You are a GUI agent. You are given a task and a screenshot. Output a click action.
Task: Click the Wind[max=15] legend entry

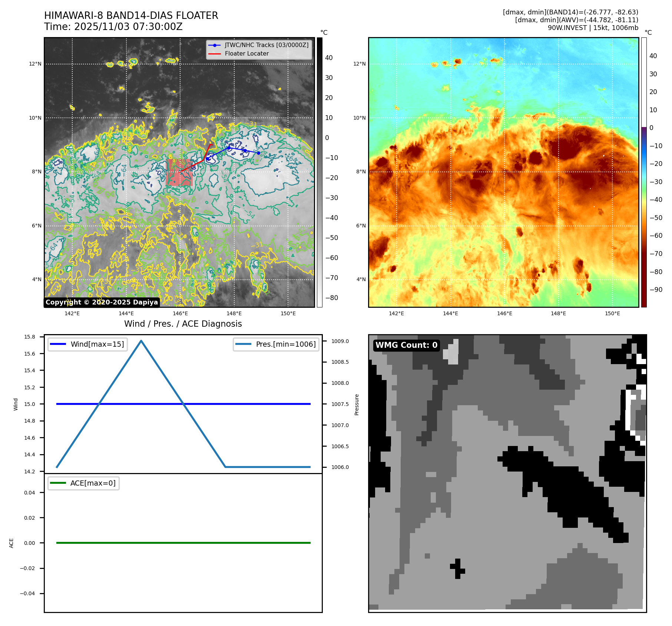coord(87,344)
